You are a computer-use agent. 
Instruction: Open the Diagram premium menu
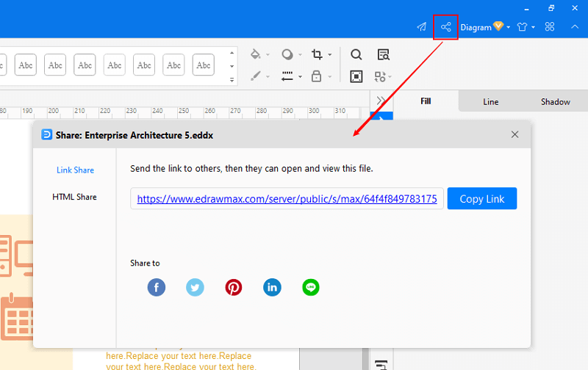point(485,27)
